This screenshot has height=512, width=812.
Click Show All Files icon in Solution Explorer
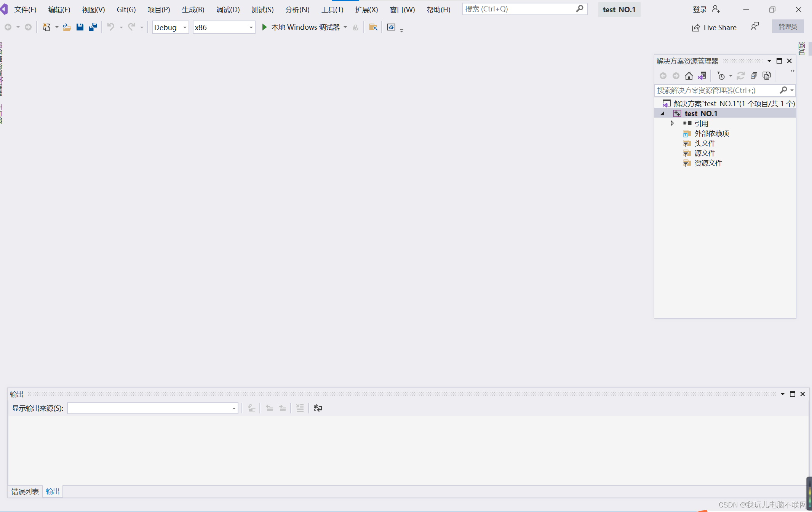(x=767, y=76)
